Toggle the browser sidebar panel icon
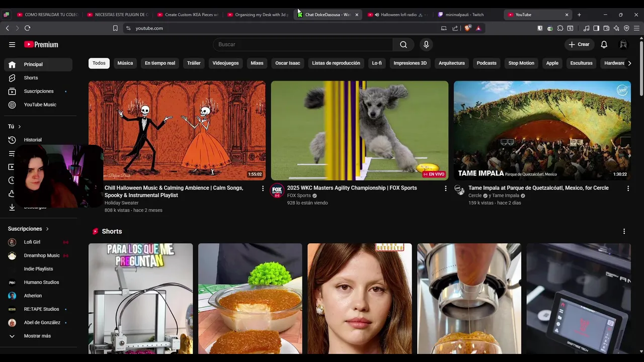 (596, 28)
